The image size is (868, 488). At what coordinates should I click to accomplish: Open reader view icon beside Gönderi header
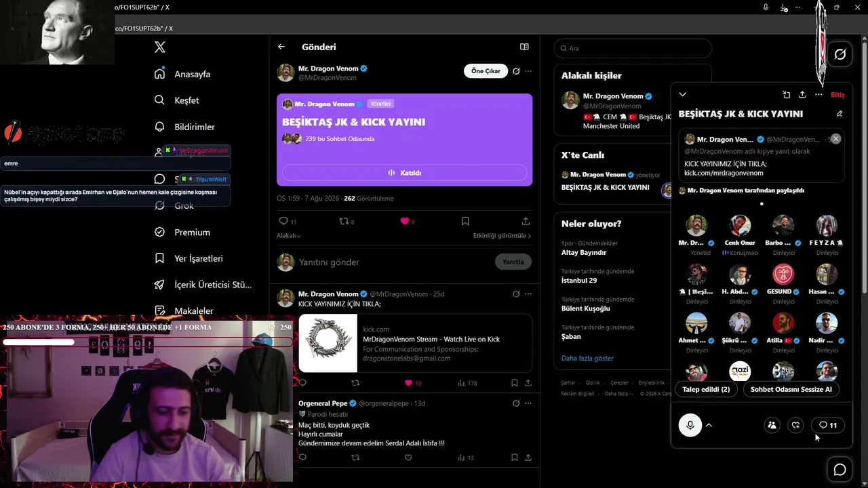point(524,47)
